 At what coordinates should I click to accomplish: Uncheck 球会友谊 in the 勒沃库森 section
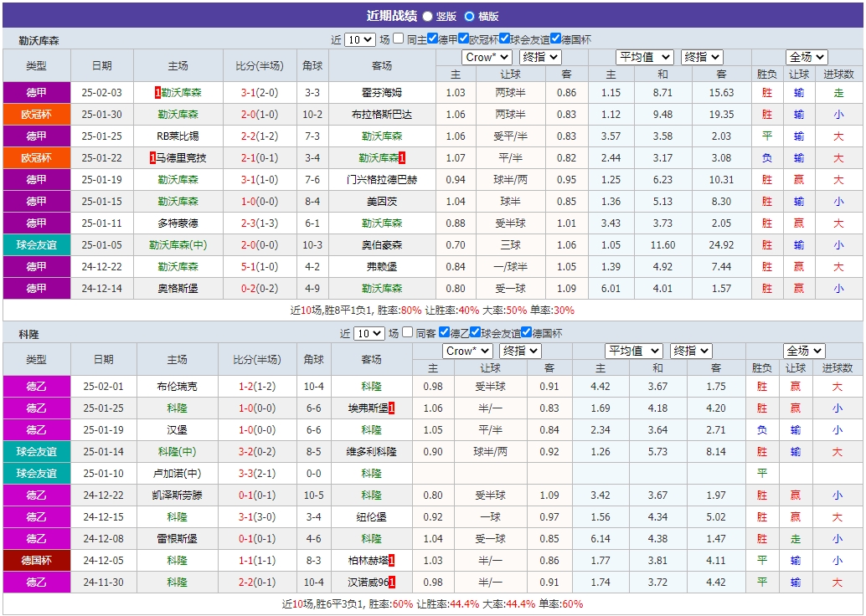pyautogui.click(x=503, y=38)
